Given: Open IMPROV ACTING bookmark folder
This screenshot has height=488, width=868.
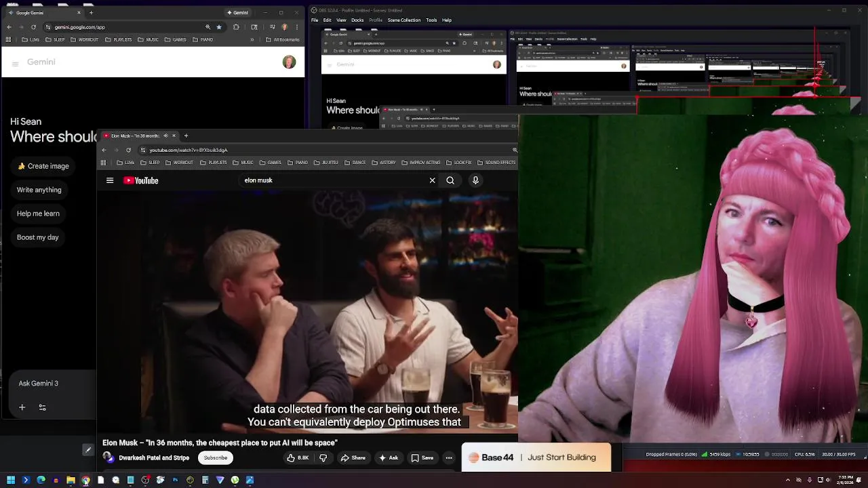Looking at the screenshot, I should (421, 163).
